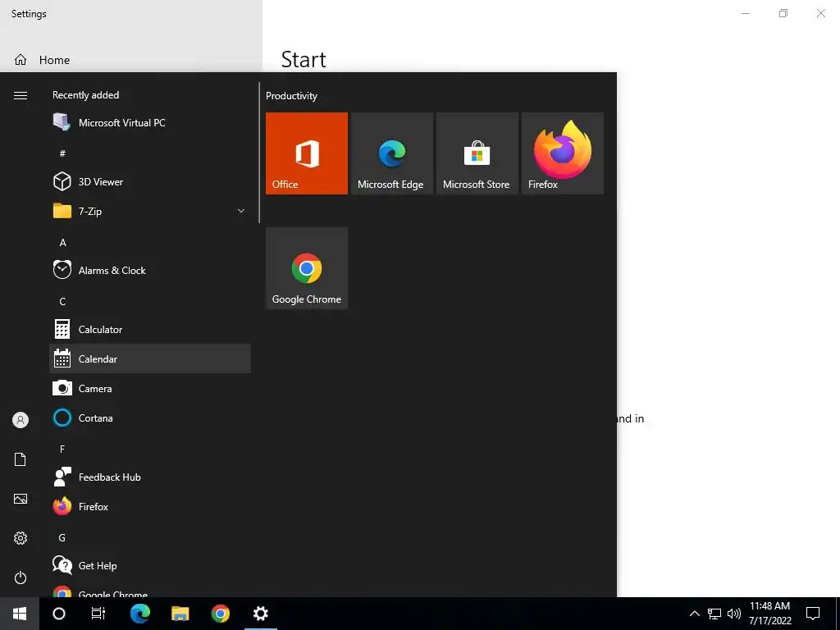Launch Calculator from the app list
Image resolution: width=840 pixels, height=630 pixels.
click(x=150, y=330)
